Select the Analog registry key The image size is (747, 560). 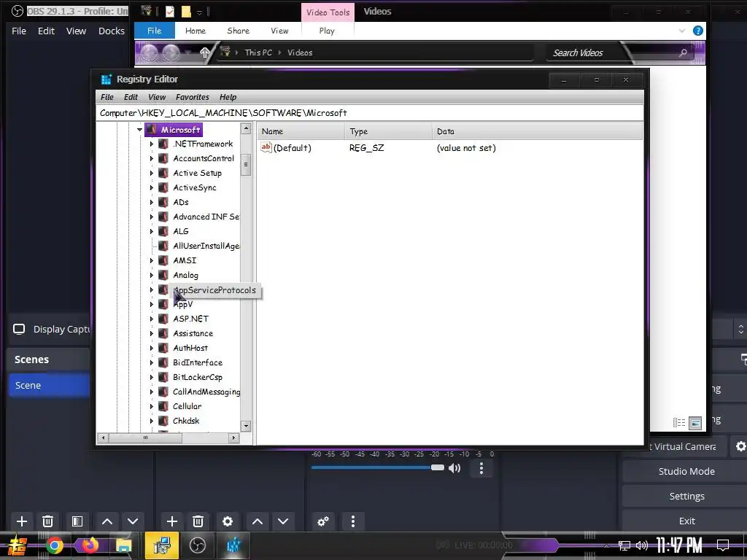pos(185,275)
